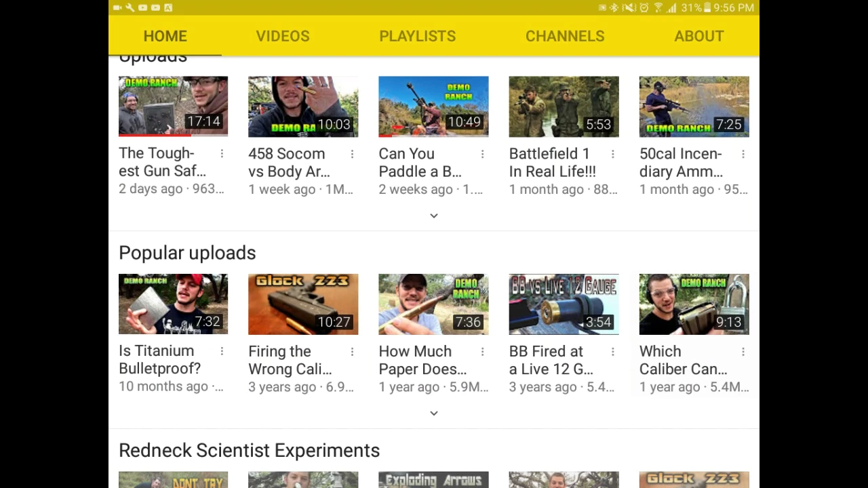Open 'BB Fired at a Live 12 G...' title

pyautogui.click(x=551, y=360)
